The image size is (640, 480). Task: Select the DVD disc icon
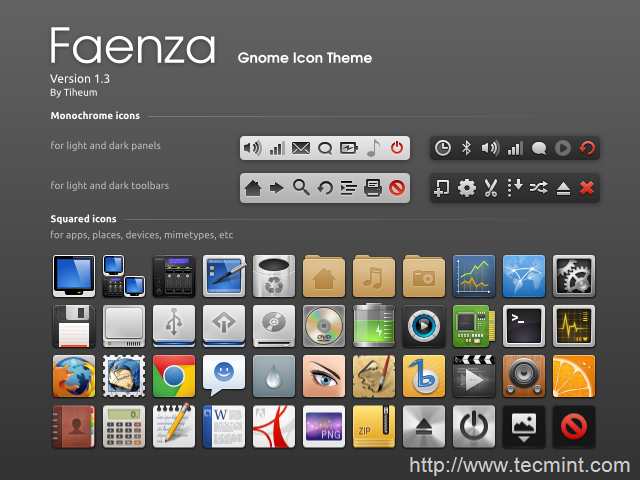[x=324, y=326]
